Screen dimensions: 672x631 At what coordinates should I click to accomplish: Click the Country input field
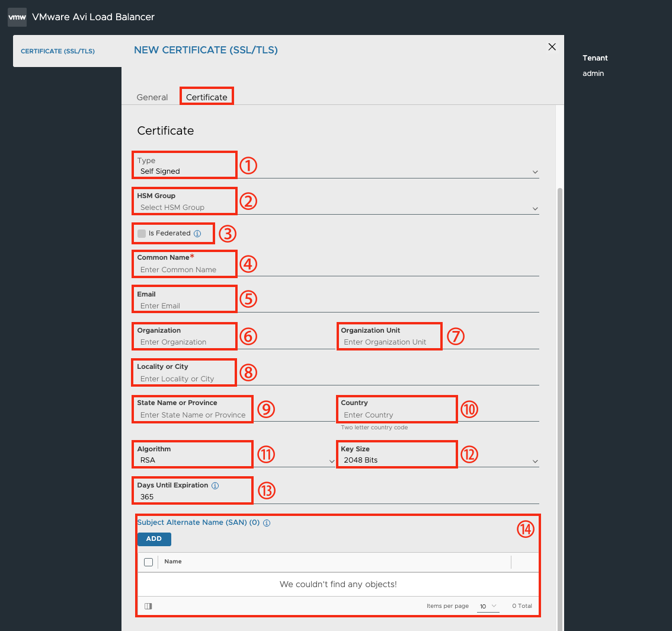[x=440, y=415]
